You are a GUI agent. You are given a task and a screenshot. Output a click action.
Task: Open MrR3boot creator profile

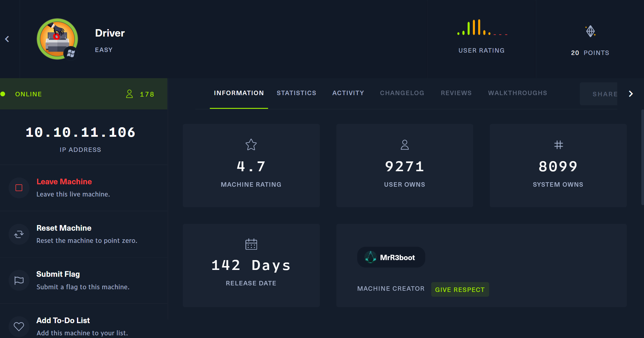tap(391, 257)
